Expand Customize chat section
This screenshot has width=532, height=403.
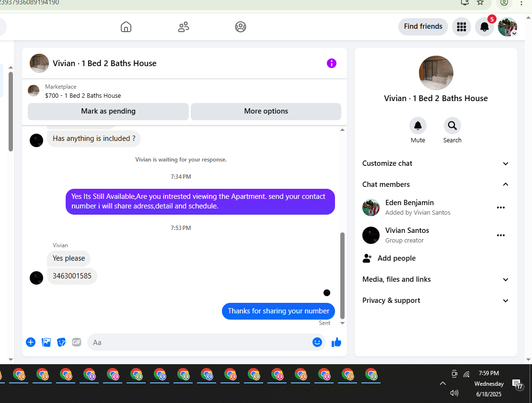(436, 163)
